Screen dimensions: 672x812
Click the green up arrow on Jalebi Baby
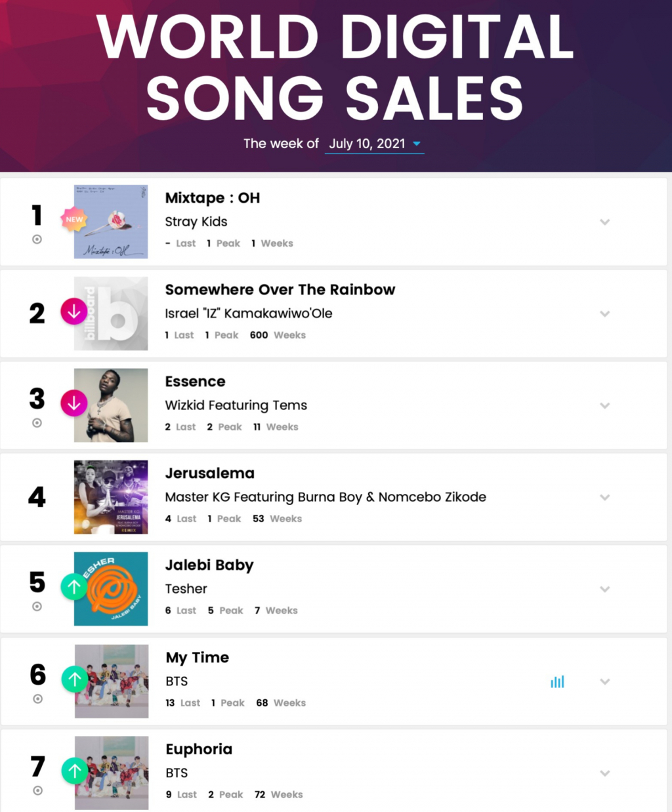[x=74, y=587]
